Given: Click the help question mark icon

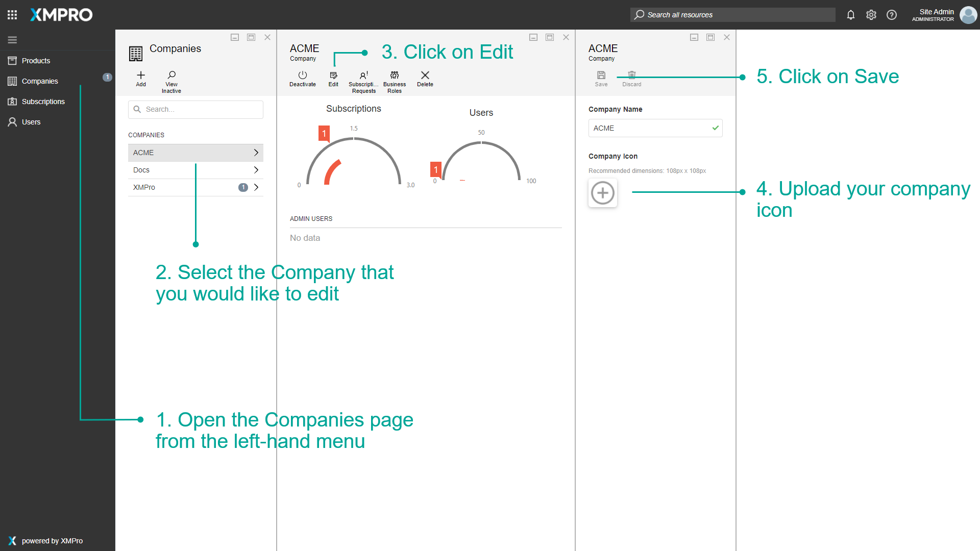Looking at the screenshot, I should click(x=891, y=15).
